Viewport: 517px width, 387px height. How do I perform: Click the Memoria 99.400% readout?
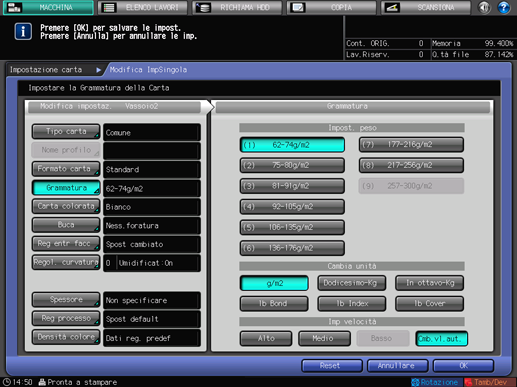tap(472, 43)
